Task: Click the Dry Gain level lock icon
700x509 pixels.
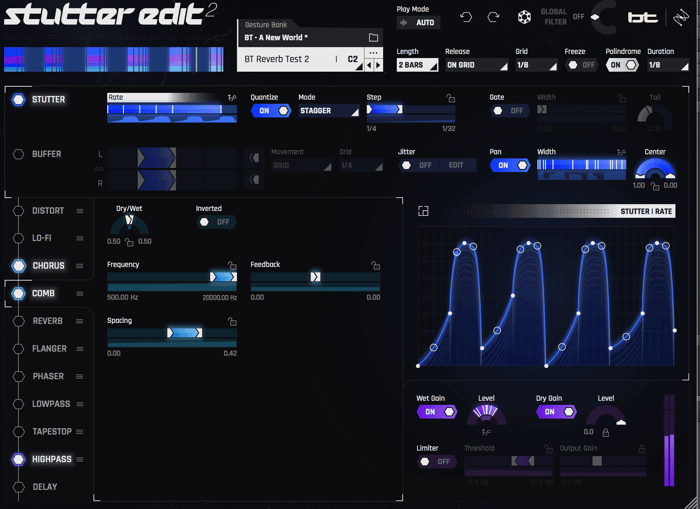Action: pyautogui.click(x=605, y=432)
